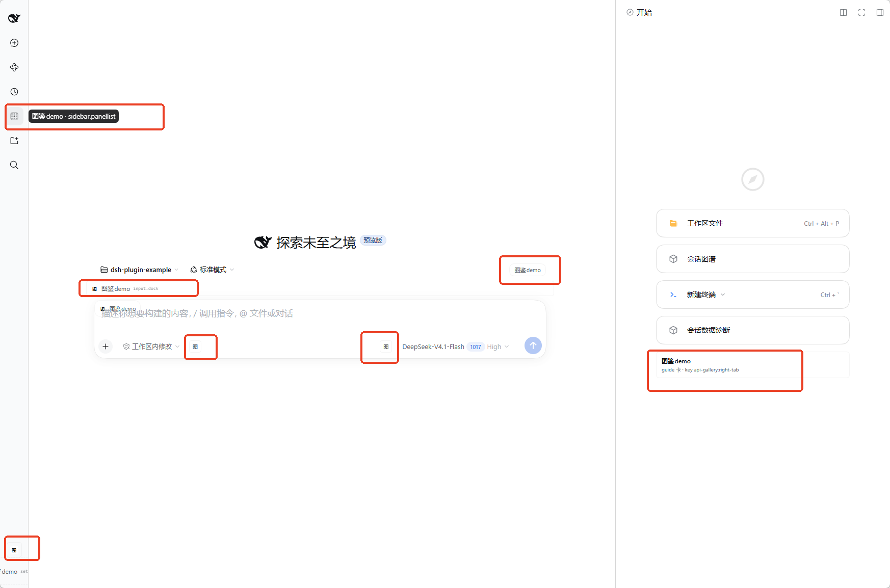Open the DeepSeek-V4.1-Flash model selector
The height and width of the screenshot is (588, 890).
433,346
